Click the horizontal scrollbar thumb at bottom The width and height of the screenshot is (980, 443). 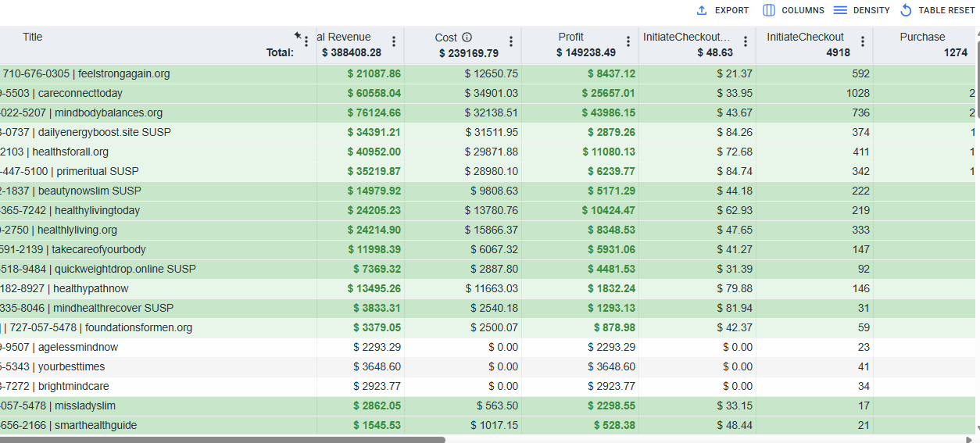point(223,440)
